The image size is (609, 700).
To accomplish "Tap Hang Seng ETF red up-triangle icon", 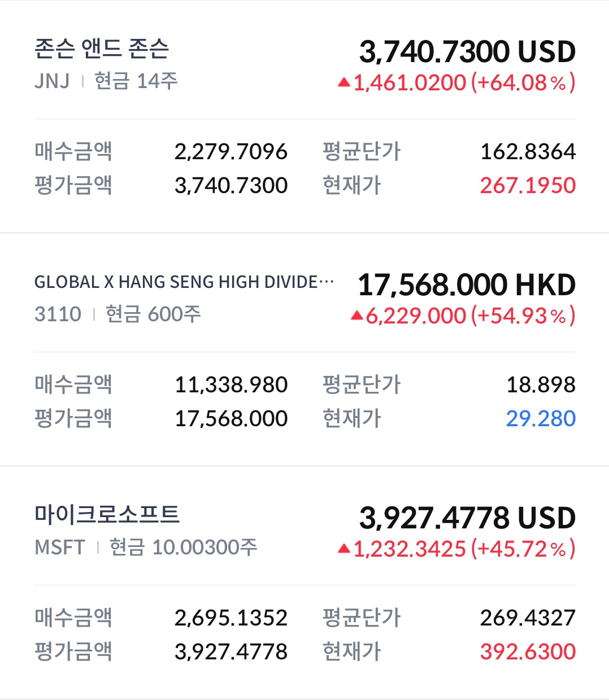I will pos(356,316).
